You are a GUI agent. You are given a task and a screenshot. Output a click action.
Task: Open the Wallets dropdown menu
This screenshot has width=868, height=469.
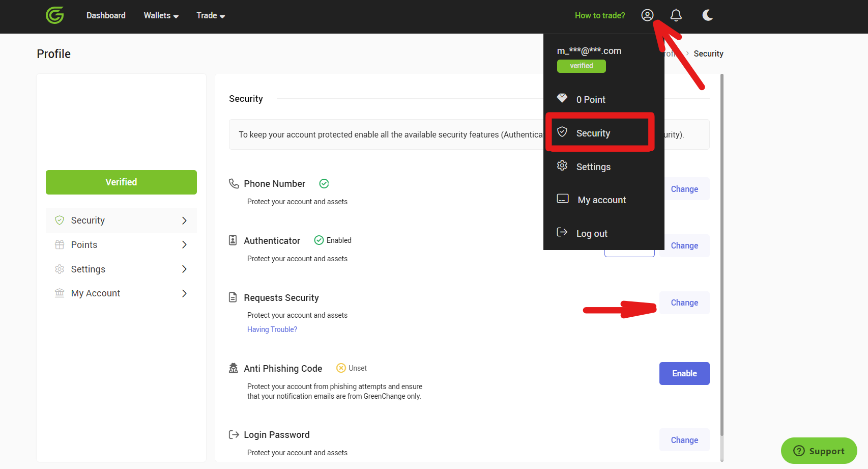161,15
